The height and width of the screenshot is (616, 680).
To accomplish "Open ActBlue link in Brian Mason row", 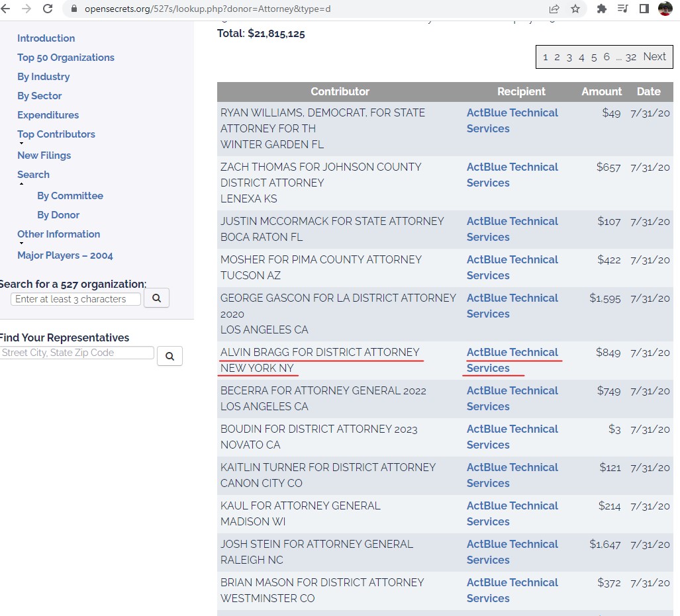I will click(x=512, y=590).
